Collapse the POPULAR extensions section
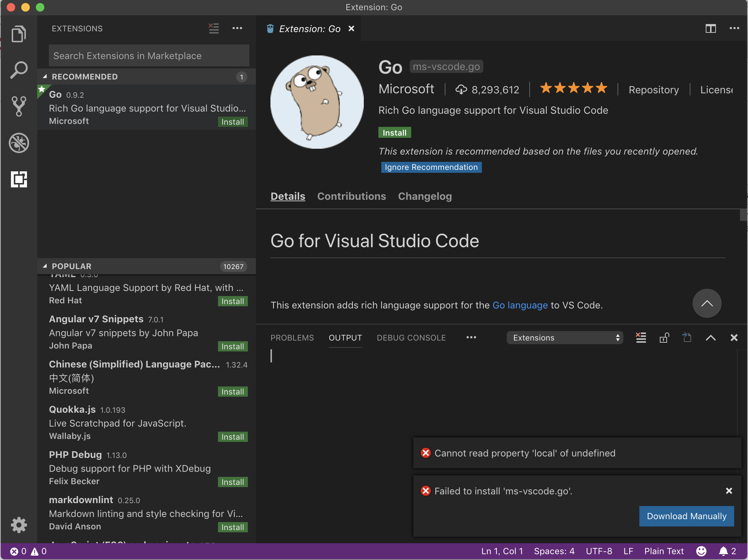The image size is (748, 560). 71,266
